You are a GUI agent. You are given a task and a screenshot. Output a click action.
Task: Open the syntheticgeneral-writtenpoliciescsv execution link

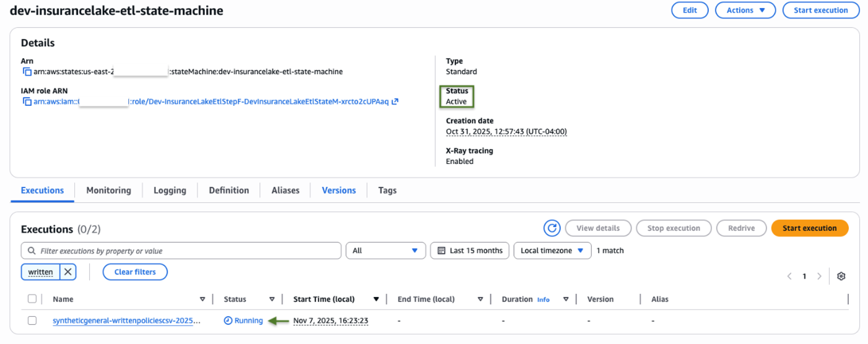(127, 321)
